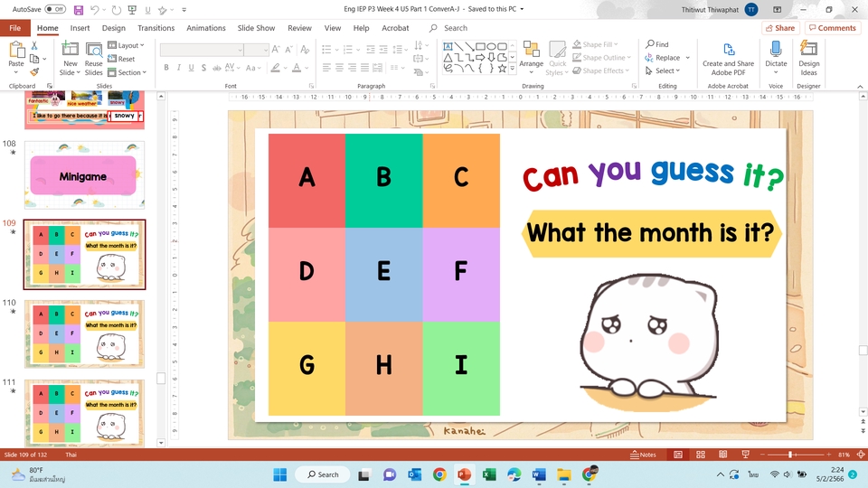Viewport: 868px width, 488px height.
Task: Click the Bold formatting icon
Action: [166, 68]
